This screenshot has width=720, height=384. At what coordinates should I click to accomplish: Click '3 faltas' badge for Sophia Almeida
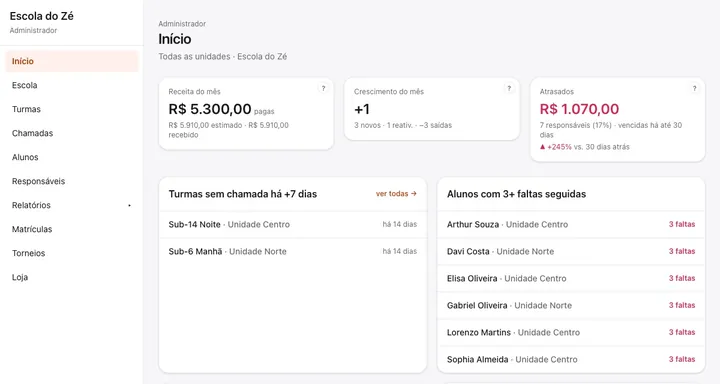pos(682,359)
